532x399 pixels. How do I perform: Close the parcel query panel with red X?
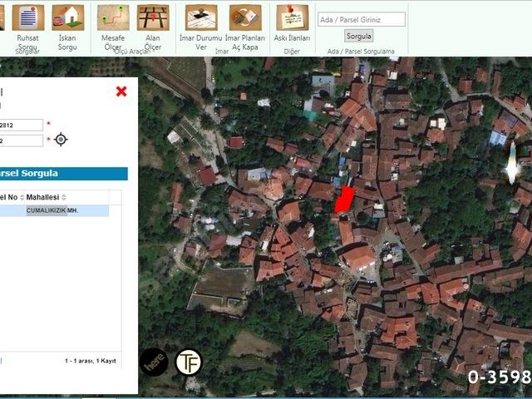[121, 91]
